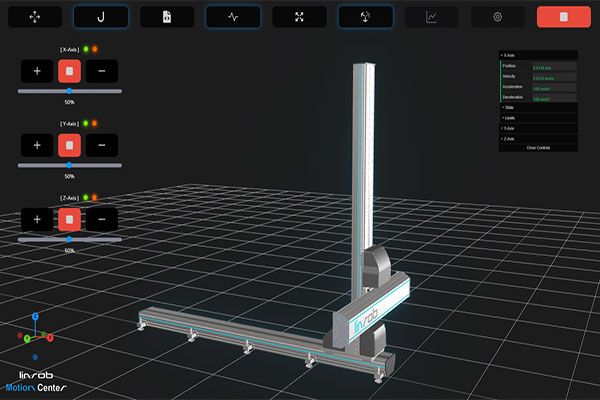600x400 pixels.
Task: Select the hook-shaped jog toolbar icon
Action: [101, 17]
